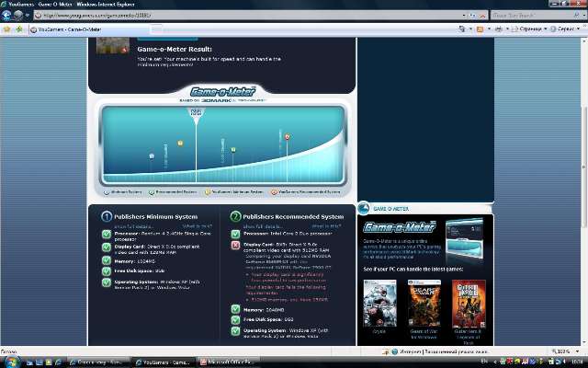
Task: Click the Add to Favorites icon
Action: [x=19, y=29]
